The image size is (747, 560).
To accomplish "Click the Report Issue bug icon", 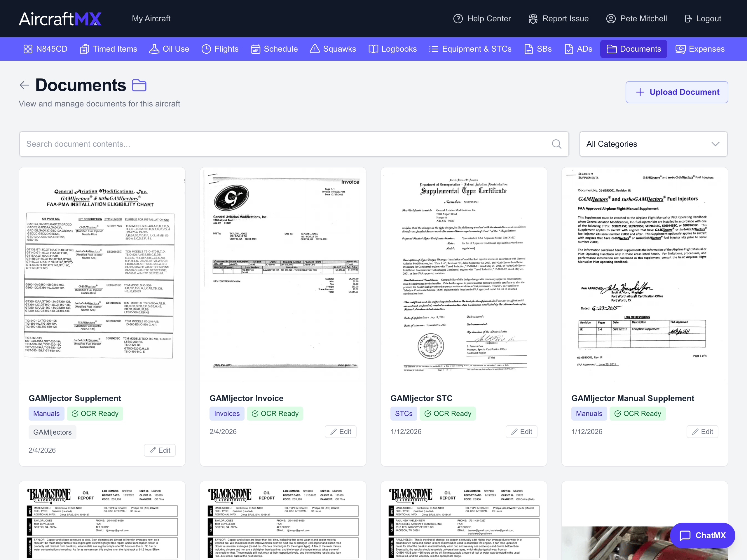I will click(x=533, y=19).
